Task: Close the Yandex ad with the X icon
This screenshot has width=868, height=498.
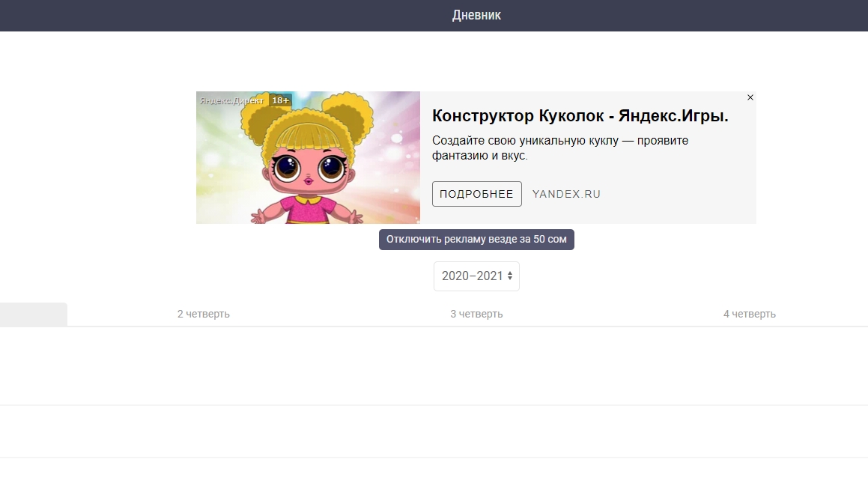Action: (750, 97)
